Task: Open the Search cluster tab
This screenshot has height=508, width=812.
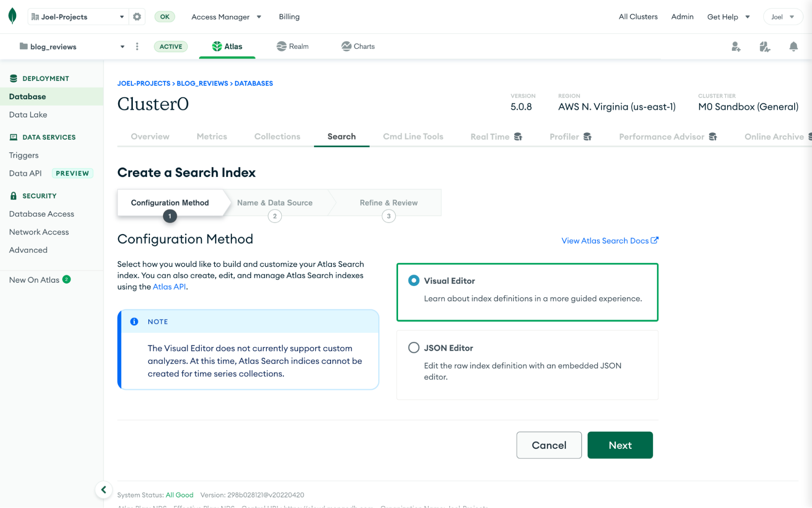Action: [342, 137]
